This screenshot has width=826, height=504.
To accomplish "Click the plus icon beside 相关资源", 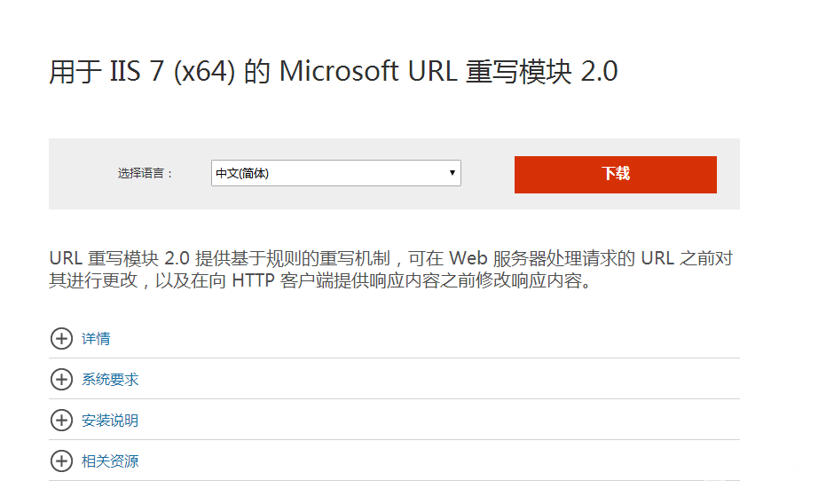I will click(61, 461).
